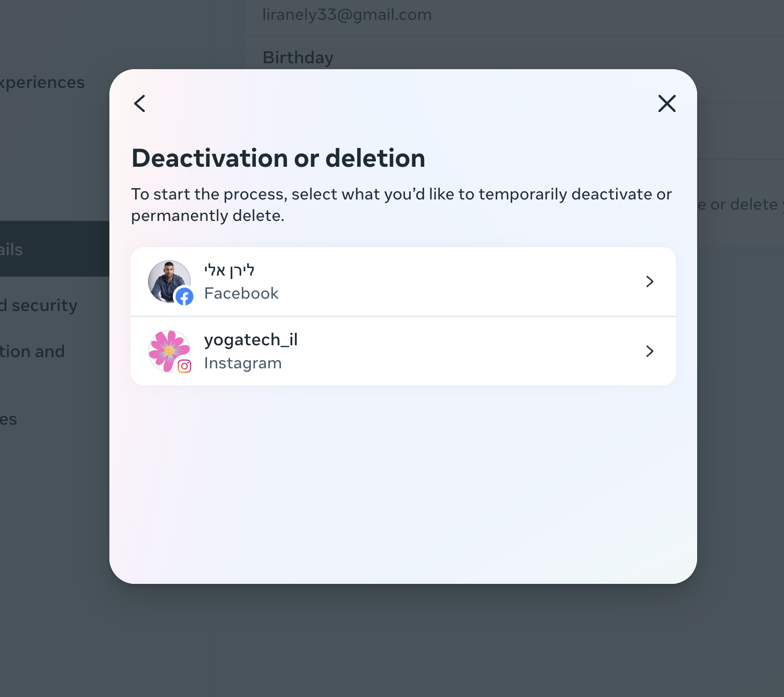Viewport: 784px width, 697px height.
Task: Click the Instagram label under yogatech_il
Action: (243, 363)
